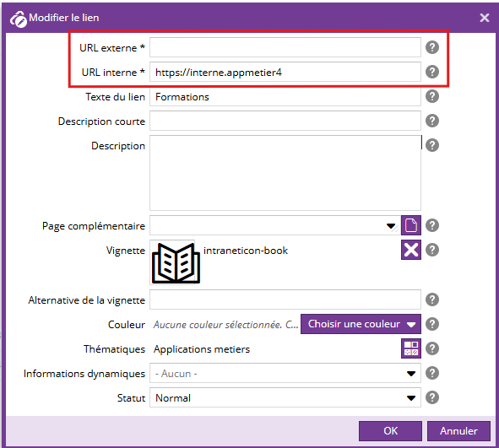
Task: Remove the vignette with the X icon
Action: click(411, 250)
